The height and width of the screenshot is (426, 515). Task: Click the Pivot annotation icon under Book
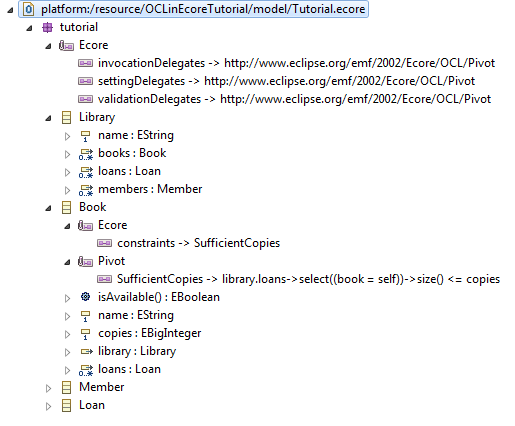(x=85, y=262)
